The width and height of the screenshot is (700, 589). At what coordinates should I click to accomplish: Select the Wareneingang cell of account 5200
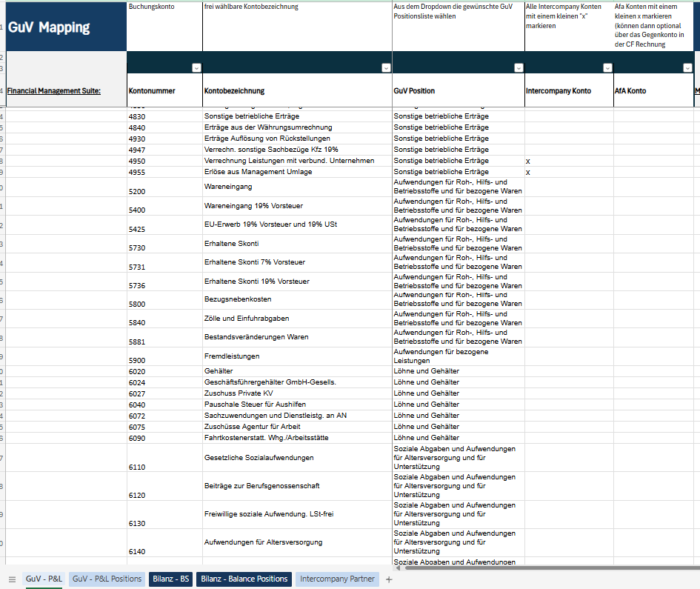click(x=297, y=187)
